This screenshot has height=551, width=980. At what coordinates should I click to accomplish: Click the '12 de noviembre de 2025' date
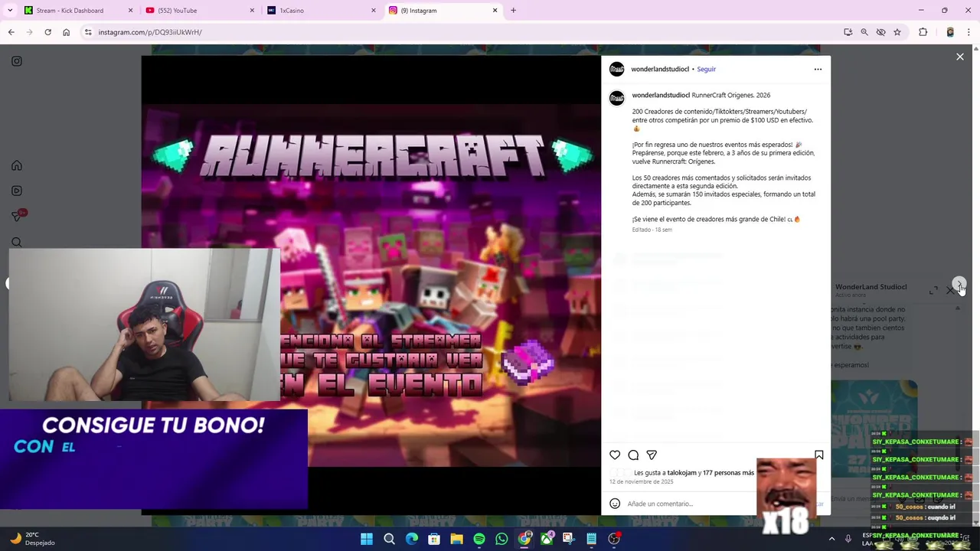[642, 482]
